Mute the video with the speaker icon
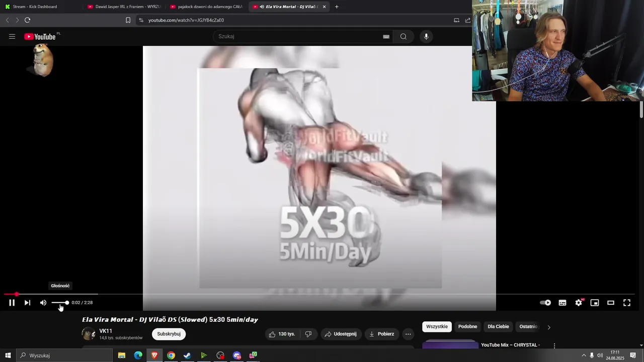Image resolution: width=644 pixels, height=362 pixels. [x=43, y=303]
